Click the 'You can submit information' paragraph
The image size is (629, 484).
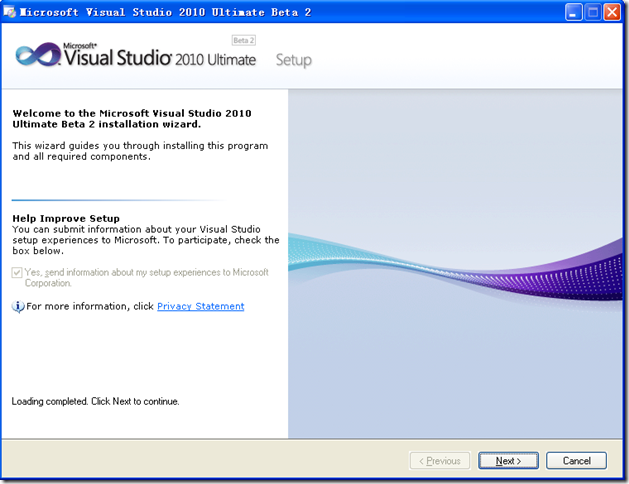pos(146,240)
